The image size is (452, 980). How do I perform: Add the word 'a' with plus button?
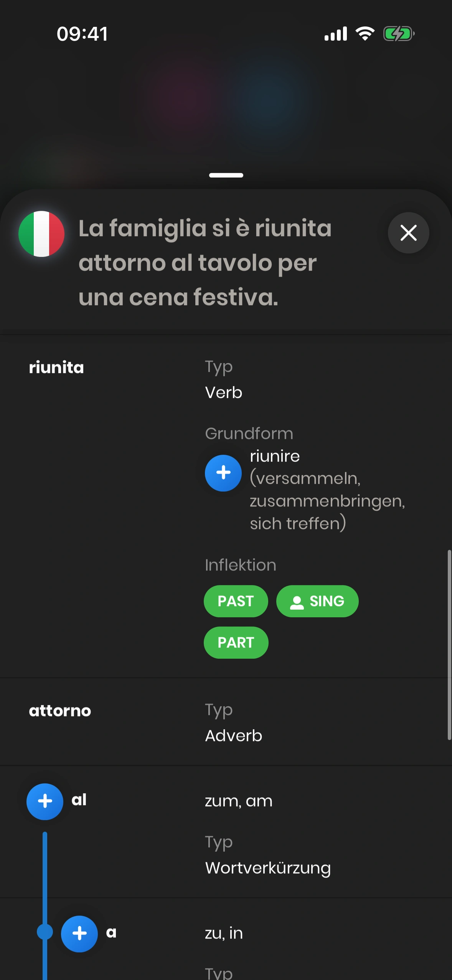79,934
